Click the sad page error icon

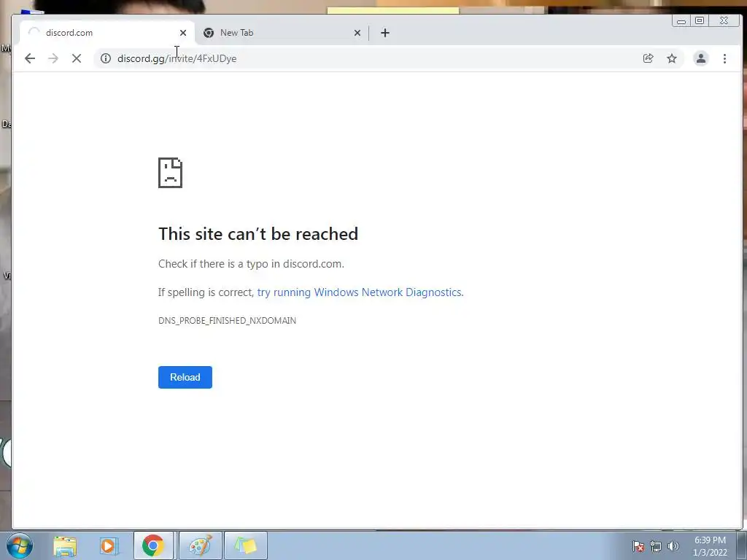tap(170, 173)
